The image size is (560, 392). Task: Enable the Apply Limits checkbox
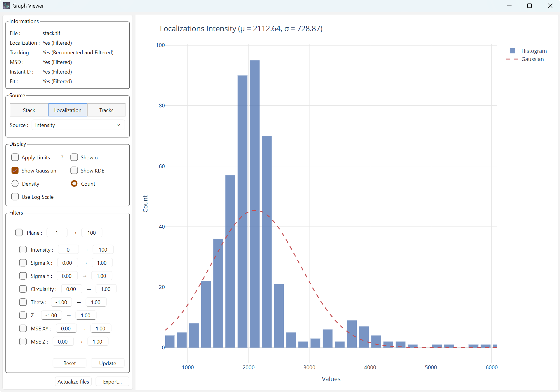pyautogui.click(x=15, y=157)
